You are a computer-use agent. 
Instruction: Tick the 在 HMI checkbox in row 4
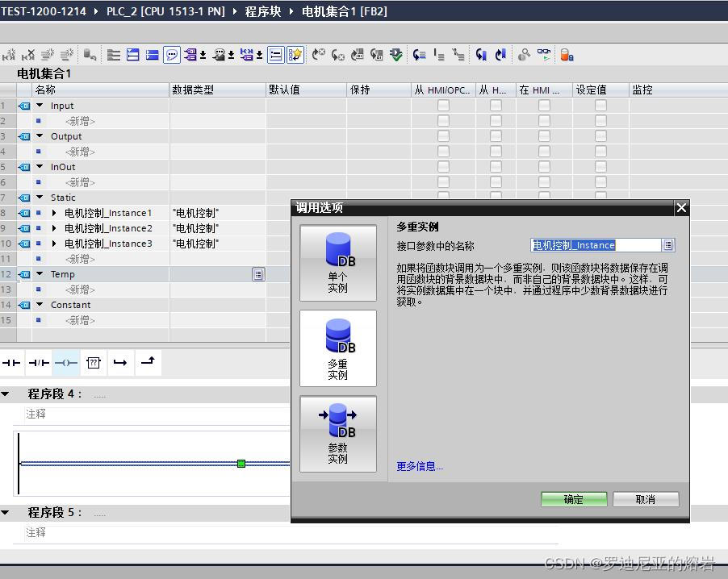pyautogui.click(x=544, y=152)
